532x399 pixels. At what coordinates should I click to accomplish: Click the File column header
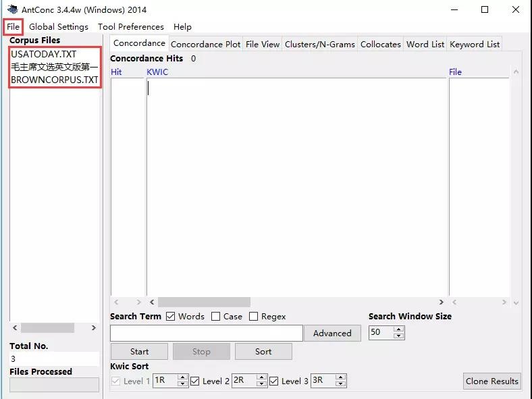point(455,72)
